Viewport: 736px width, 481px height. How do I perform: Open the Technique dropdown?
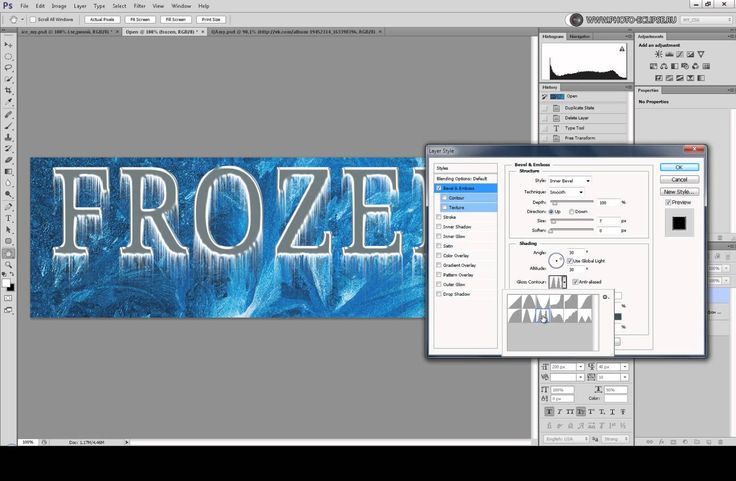coord(566,192)
